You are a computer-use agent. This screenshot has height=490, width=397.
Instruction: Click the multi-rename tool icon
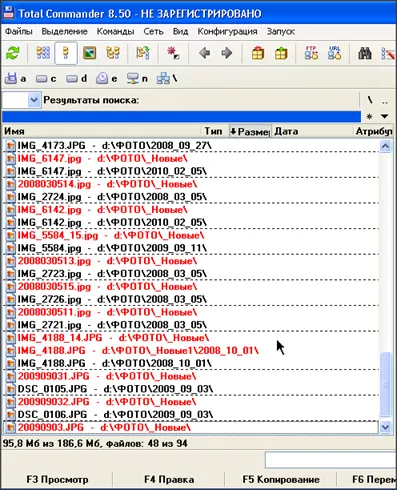click(388, 53)
